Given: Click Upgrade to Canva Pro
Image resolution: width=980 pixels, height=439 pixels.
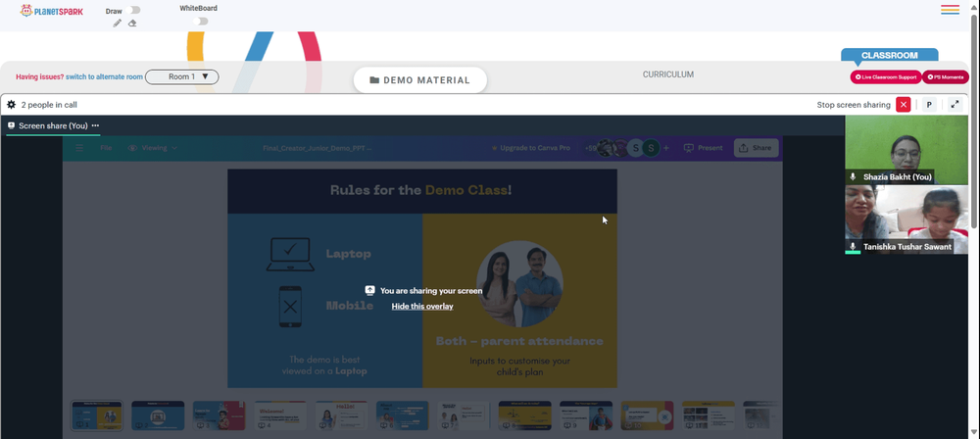Looking at the screenshot, I should point(530,148).
